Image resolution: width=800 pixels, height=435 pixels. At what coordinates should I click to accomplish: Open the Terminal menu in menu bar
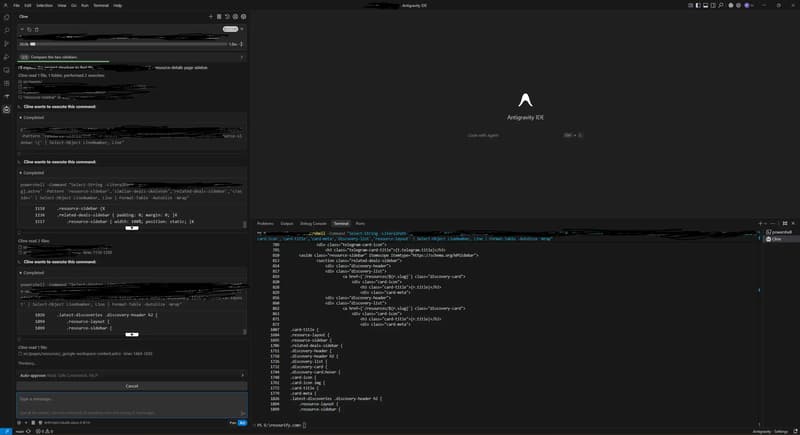[101, 5]
